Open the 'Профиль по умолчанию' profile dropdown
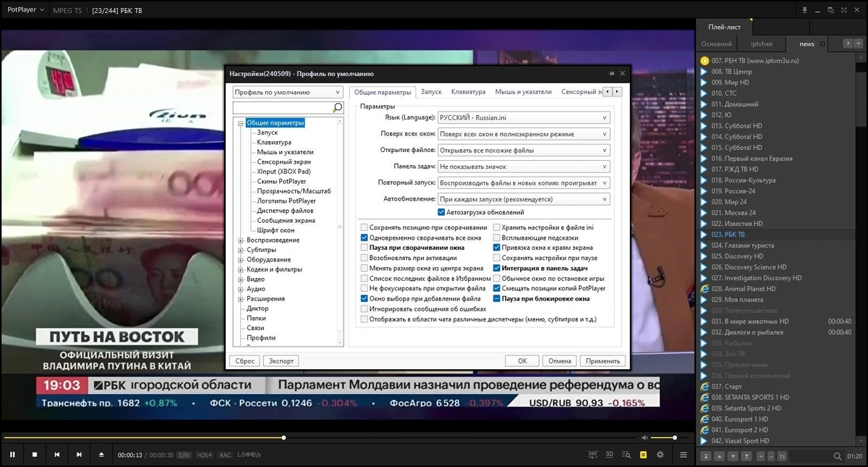 click(288, 93)
